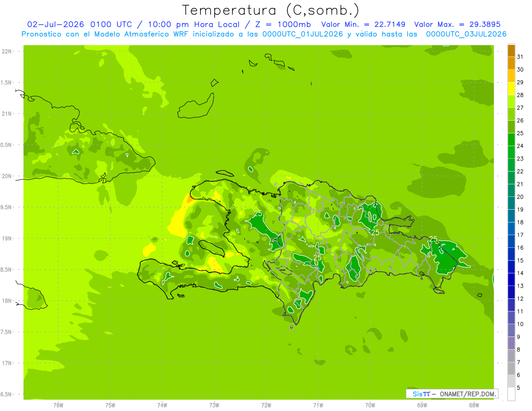The image size is (532, 411).
Task: Click the 73W longitude axis label
Action: pos(214,405)
